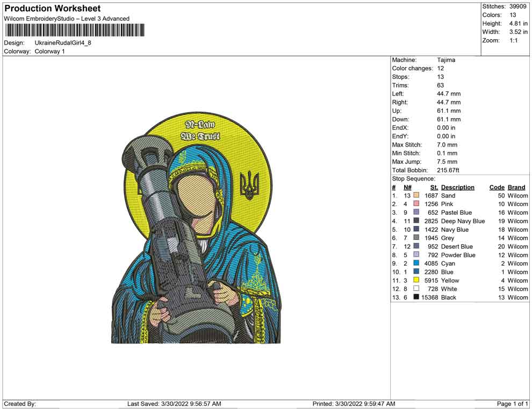Click the Machine value 'Tajima'
Image resolution: width=532 pixels, height=409 pixels.
[x=446, y=60]
